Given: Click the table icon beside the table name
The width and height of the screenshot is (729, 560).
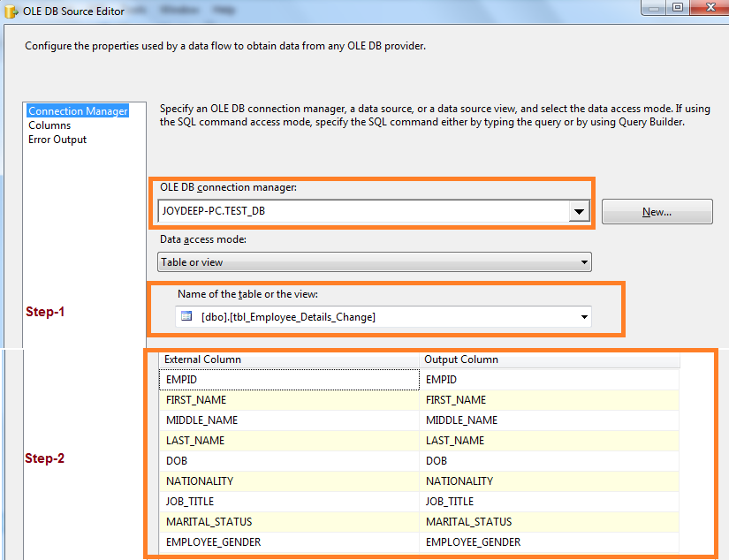Looking at the screenshot, I should coord(186,316).
